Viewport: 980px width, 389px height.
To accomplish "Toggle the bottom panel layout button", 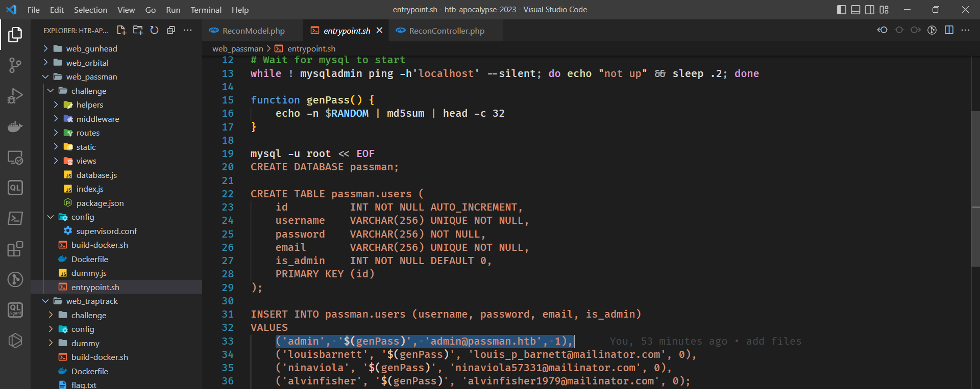I will (855, 10).
